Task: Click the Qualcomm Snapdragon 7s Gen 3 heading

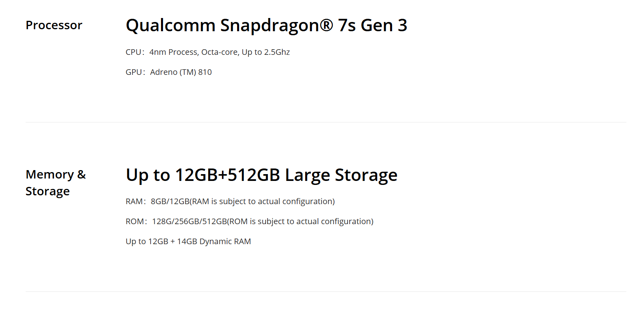Action: pyautogui.click(x=266, y=25)
